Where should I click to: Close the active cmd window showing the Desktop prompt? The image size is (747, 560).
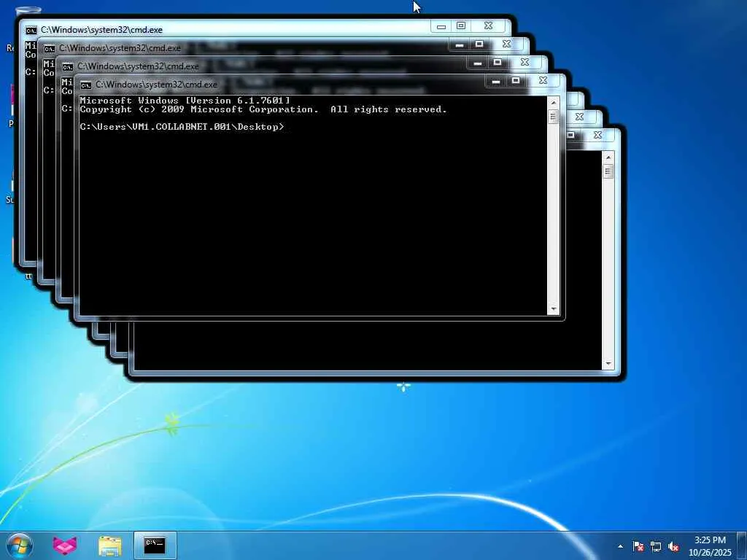543,81
